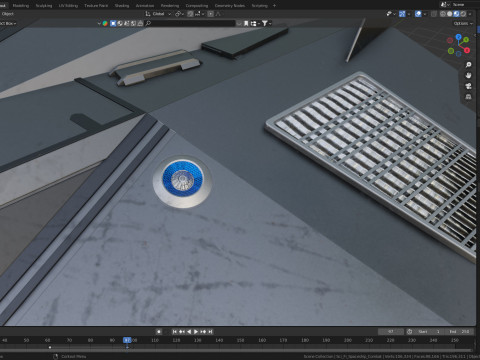Select material preview viewport shading
The height and width of the screenshot is (360, 480).
click(456, 14)
